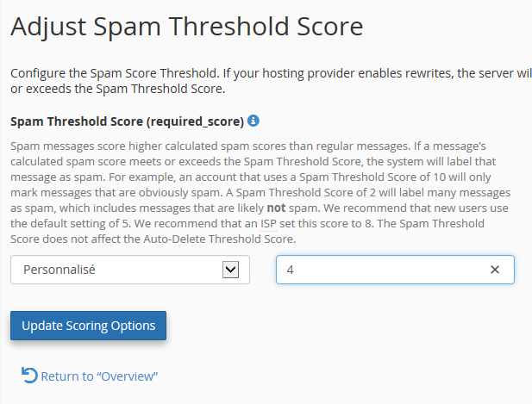Focus the score input field containing 4
The image size is (532, 404).
(x=395, y=270)
